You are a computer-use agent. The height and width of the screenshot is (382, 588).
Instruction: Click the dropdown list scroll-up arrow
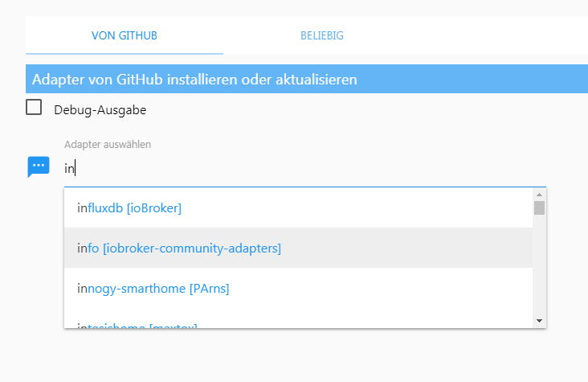539,194
